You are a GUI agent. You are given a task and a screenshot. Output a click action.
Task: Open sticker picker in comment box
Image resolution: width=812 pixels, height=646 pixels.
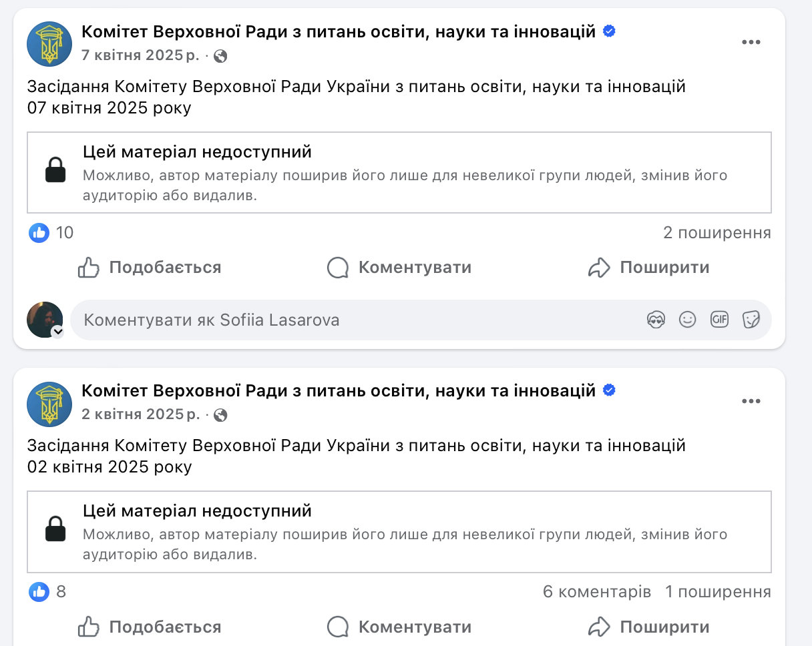pos(751,320)
